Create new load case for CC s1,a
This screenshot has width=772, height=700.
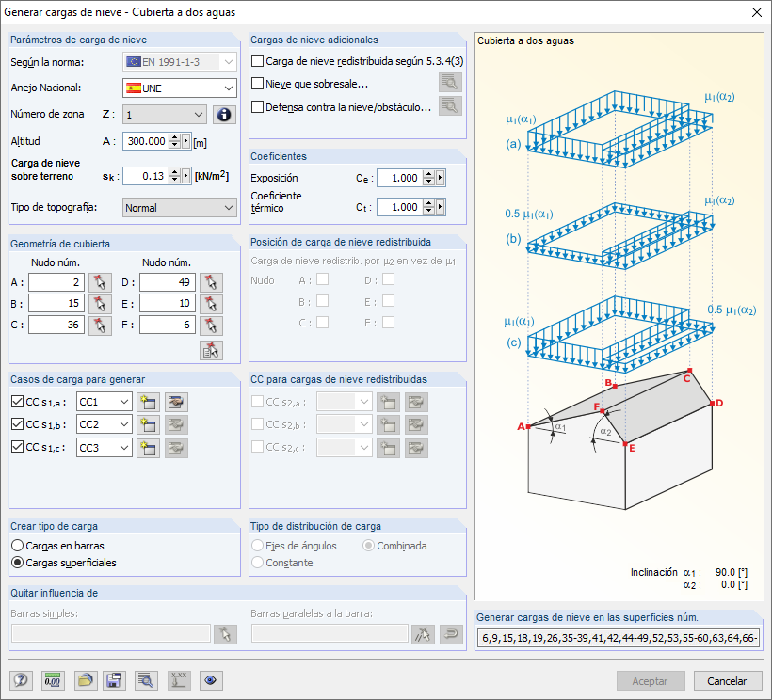[x=148, y=402]
